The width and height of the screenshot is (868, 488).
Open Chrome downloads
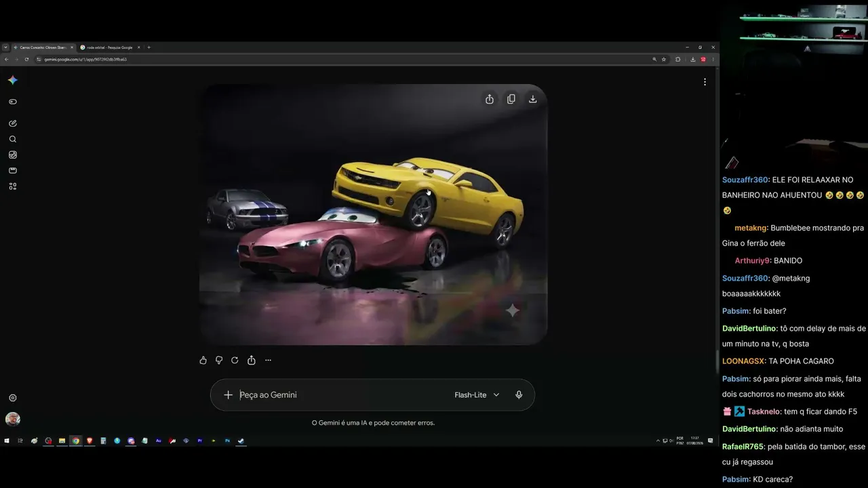tap(693, 59)
